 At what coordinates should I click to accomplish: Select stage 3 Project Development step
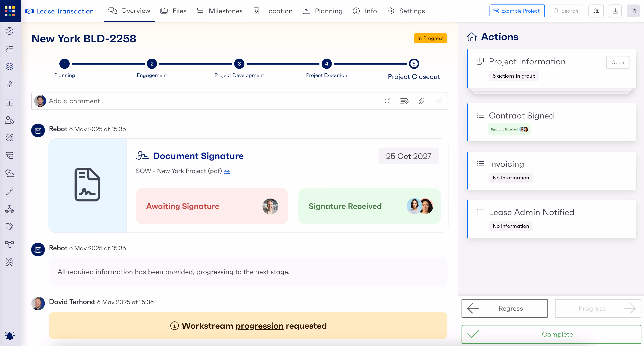(x=239, y=64)
